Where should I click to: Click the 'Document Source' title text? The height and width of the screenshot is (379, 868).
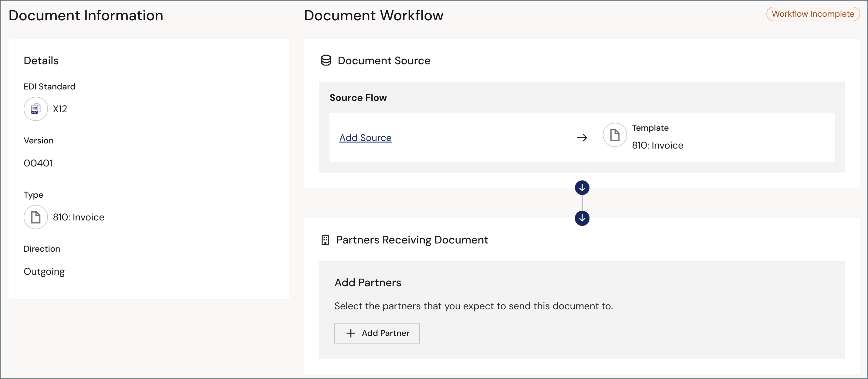[x=384, y=61]
